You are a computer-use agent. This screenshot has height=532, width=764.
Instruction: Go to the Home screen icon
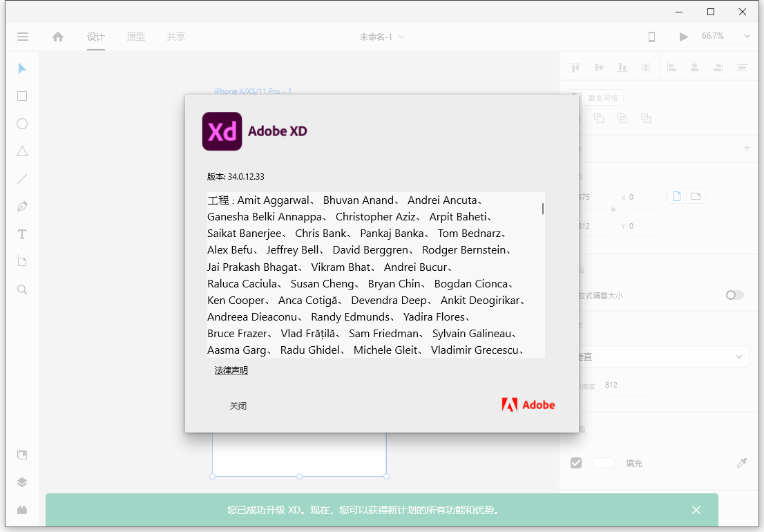click(x=58, y=37)
